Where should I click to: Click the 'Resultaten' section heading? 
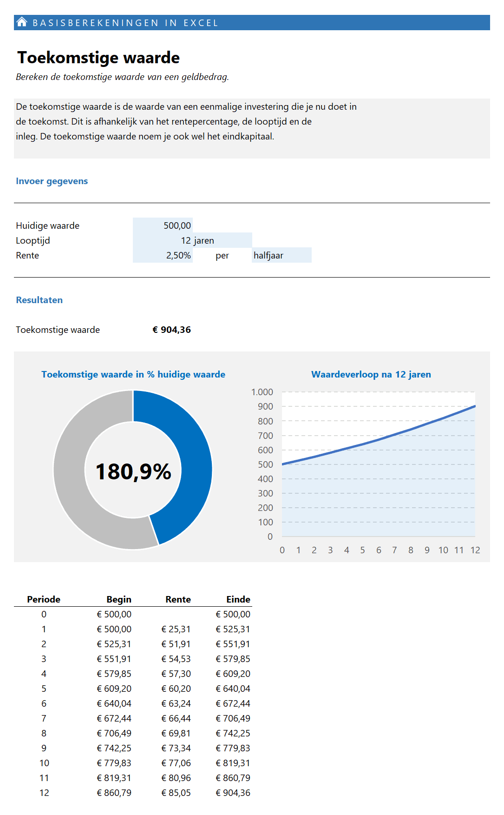[x=39, y=300]
